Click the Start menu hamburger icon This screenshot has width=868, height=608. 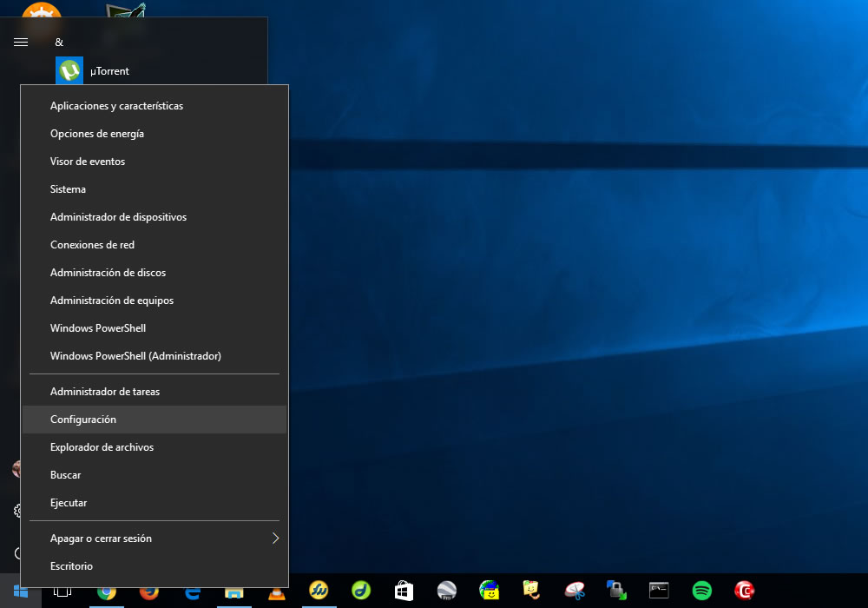coord(22,42)
